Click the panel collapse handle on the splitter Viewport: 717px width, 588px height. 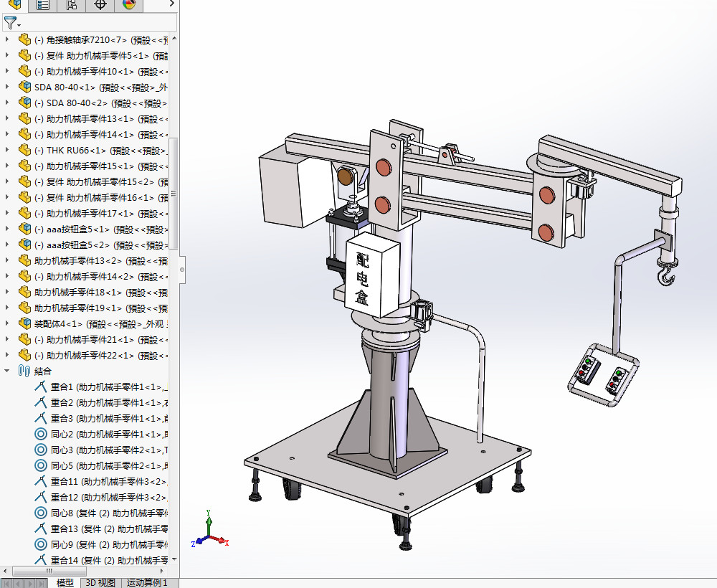[x=182, y=270]
